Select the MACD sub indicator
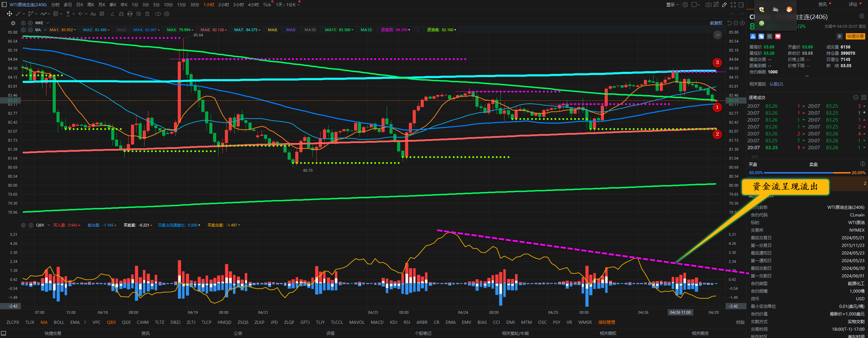The image size is (868, 338). pyautogui.click(x=377, y=322)
